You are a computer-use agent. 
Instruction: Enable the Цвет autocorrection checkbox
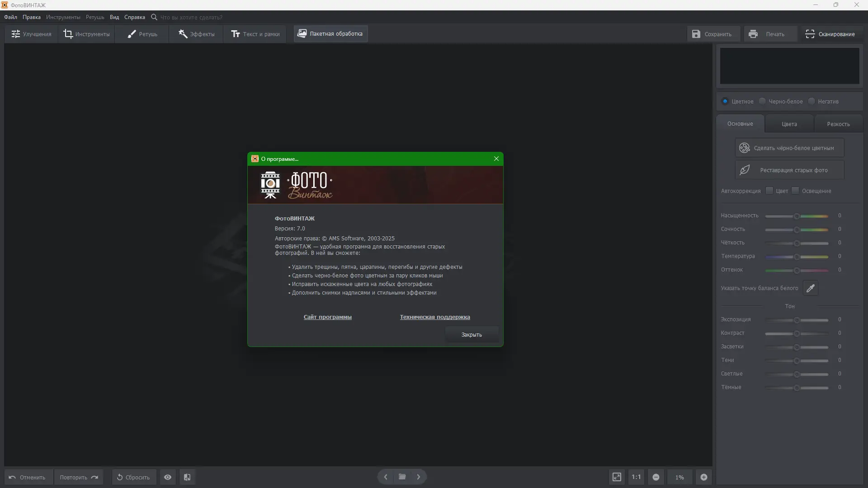pos(769,191)
